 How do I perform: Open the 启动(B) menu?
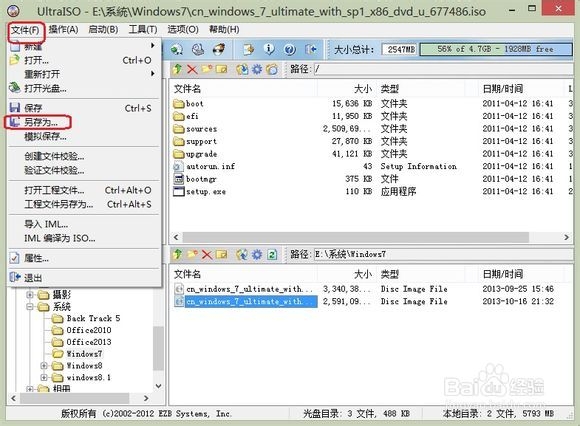pos(103,30)
